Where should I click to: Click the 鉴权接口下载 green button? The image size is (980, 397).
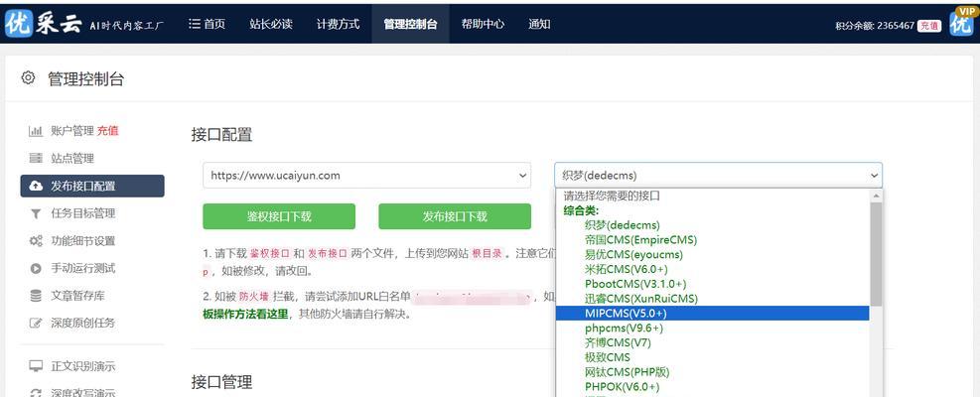click(279, 216)
